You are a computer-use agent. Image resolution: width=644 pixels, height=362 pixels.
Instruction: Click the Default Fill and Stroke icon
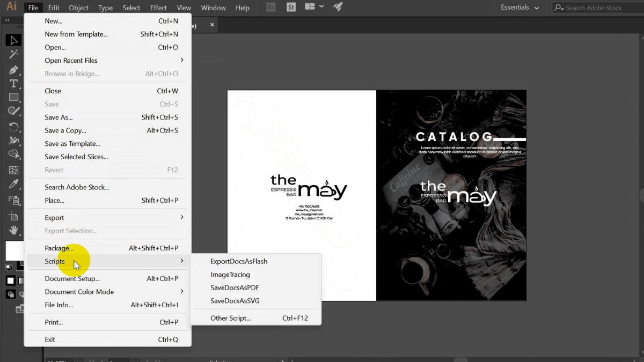[x=9, y=267]
